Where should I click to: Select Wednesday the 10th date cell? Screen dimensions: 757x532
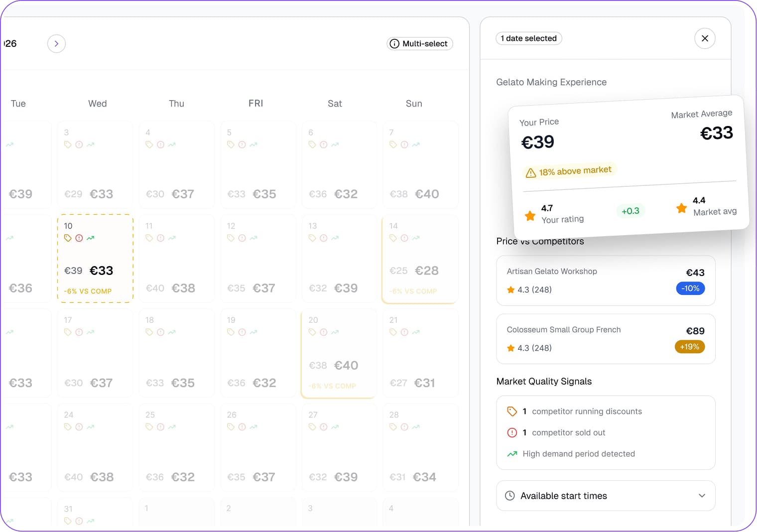[x=95, y=259]
